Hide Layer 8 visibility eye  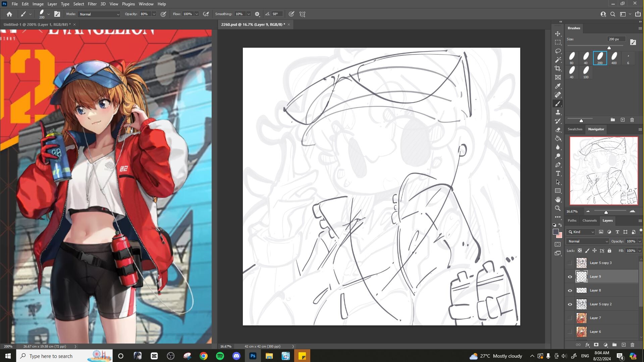pyautogui.click(x=570, y=290)
